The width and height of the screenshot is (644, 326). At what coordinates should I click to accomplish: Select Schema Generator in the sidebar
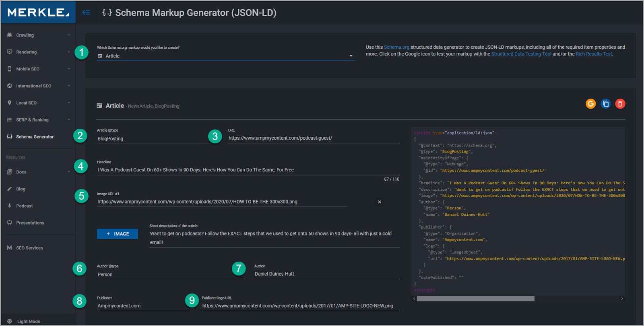point(35,137)
